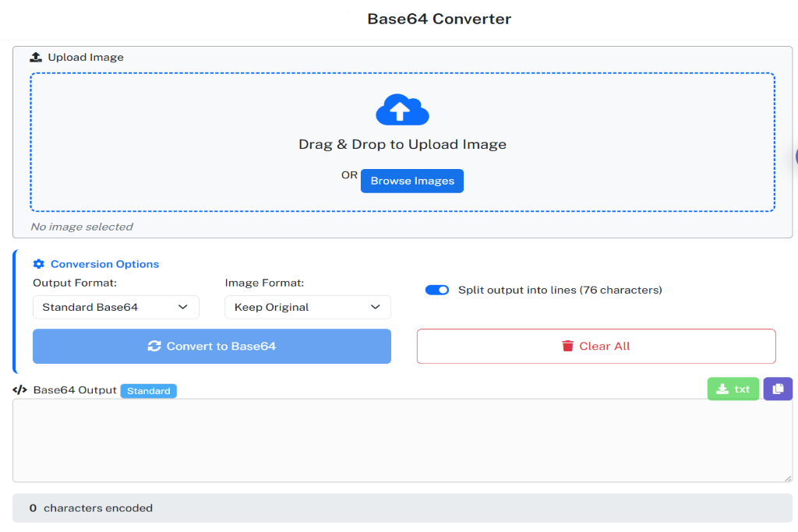798x532 pixels.
Task: Click the Base64 Converter page title
Action: tap(440, 19)
